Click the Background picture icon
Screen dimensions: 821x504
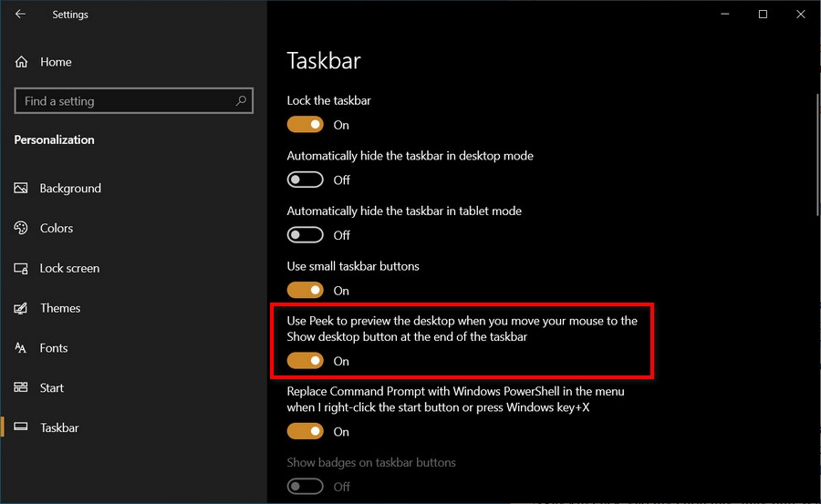click(21, 188)
